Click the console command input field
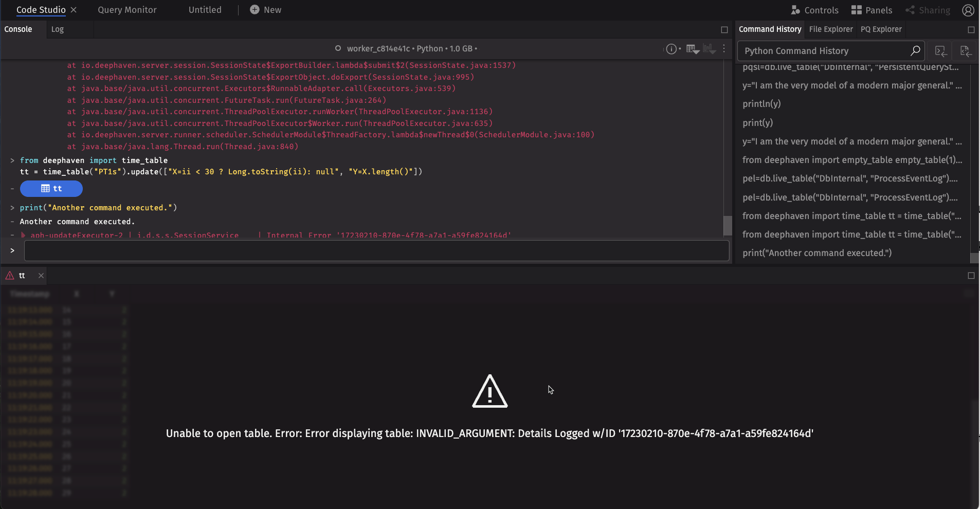The width and height of the screenshot is (980, 509). click(376, 250)
